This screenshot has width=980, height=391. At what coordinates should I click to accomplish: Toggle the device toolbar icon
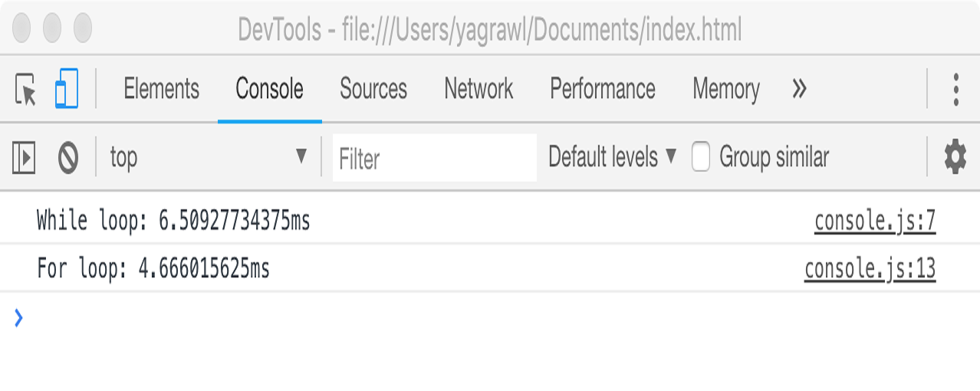pos(67,90)
